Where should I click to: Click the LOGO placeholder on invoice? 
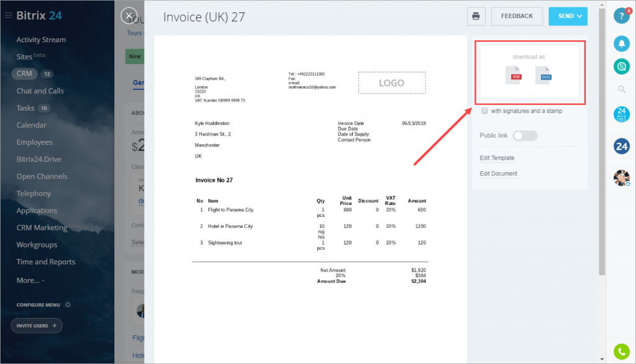(x=392, y=83)
